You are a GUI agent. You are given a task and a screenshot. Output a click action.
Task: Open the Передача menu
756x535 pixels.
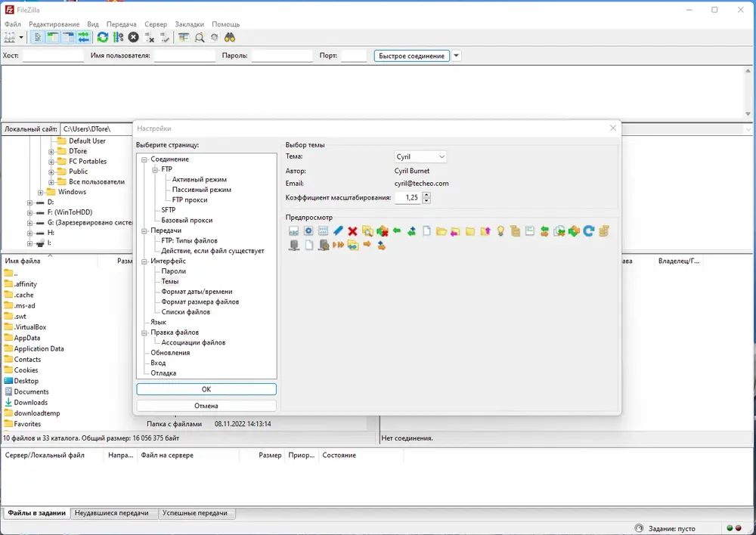(122, 24)
